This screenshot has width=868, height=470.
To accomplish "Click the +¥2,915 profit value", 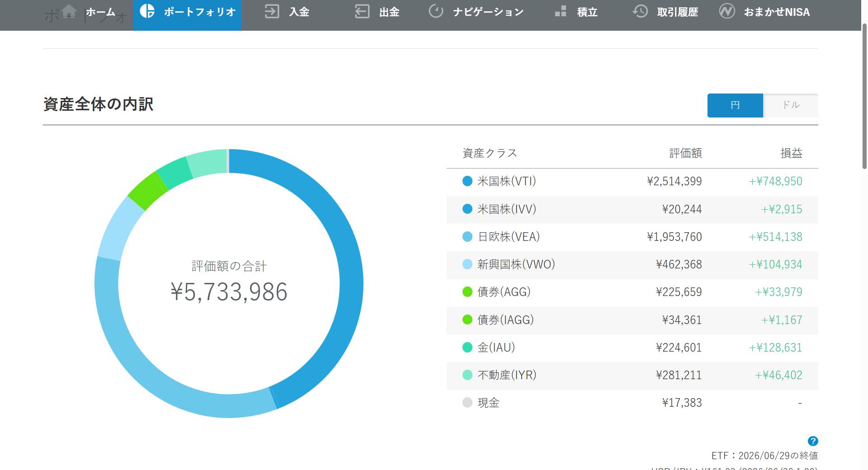I will click(781, 209).
